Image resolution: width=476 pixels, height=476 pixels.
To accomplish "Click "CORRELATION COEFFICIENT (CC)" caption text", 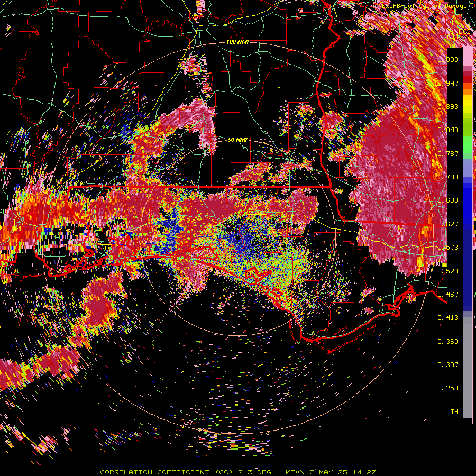I will pos(167,472).
